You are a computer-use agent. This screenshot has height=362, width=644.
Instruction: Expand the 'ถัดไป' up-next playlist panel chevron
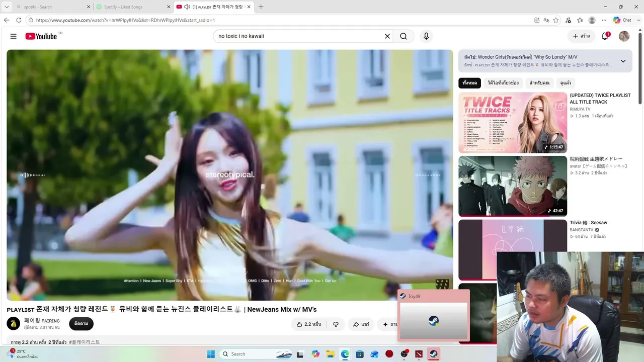point(623,61)
